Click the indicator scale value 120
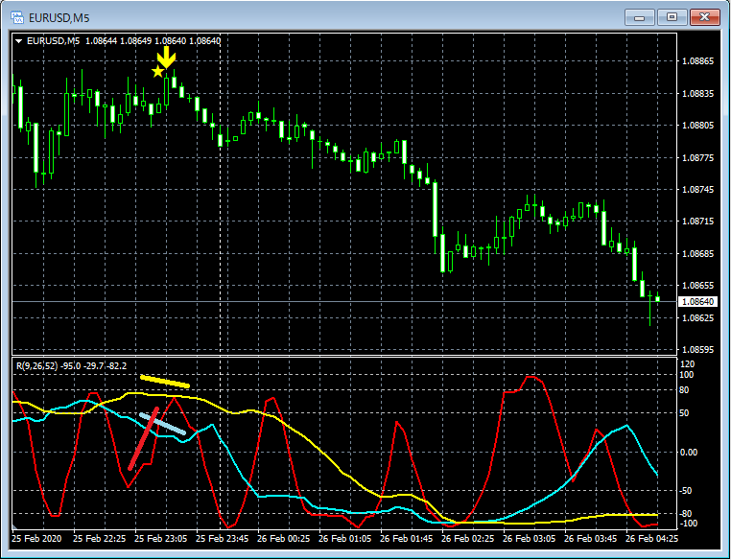Screen dimensions: 731x560 688,363
